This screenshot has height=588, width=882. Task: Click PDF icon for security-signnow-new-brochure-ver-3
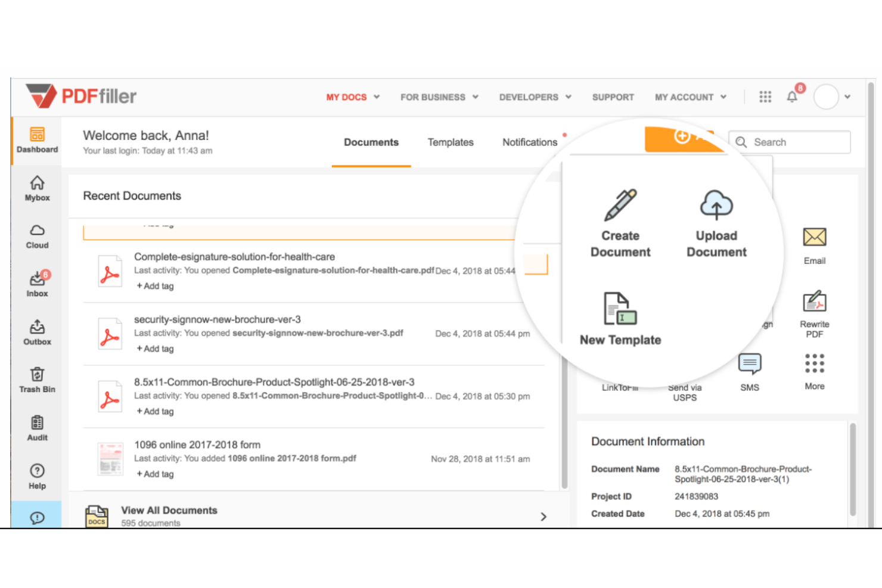110,334
